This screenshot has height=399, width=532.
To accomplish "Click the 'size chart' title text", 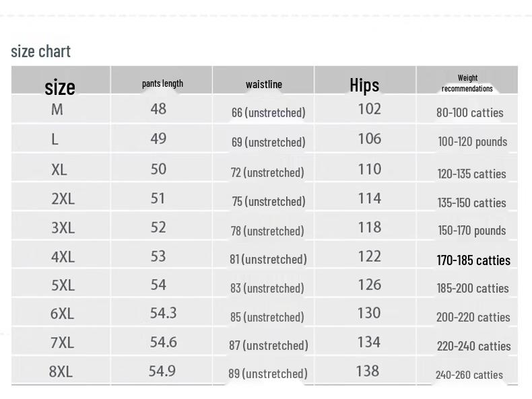I will pyautogui.click(x=40, y=52).
